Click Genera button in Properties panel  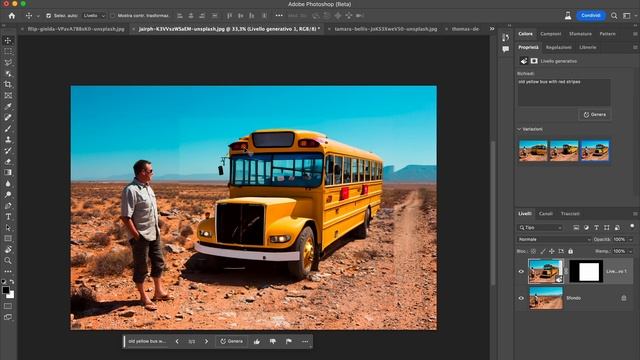(x=595, y=115)
